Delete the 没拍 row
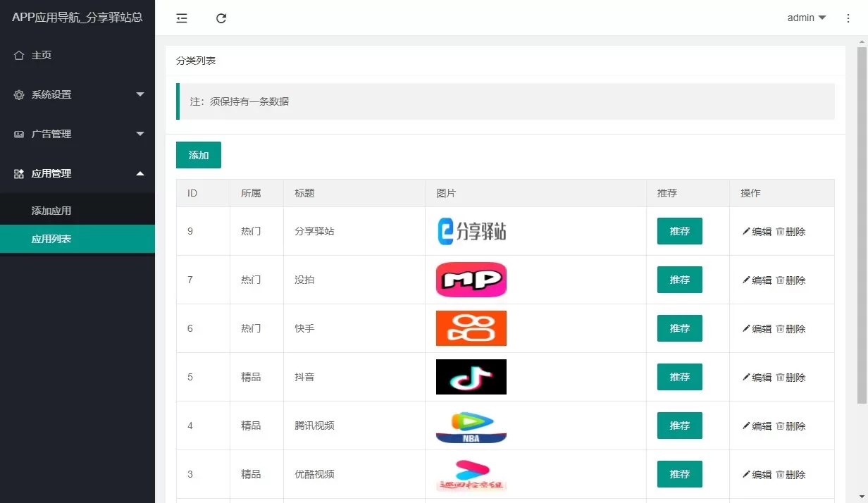Screen dimensions: 868x503 click(x=790, y=280)
